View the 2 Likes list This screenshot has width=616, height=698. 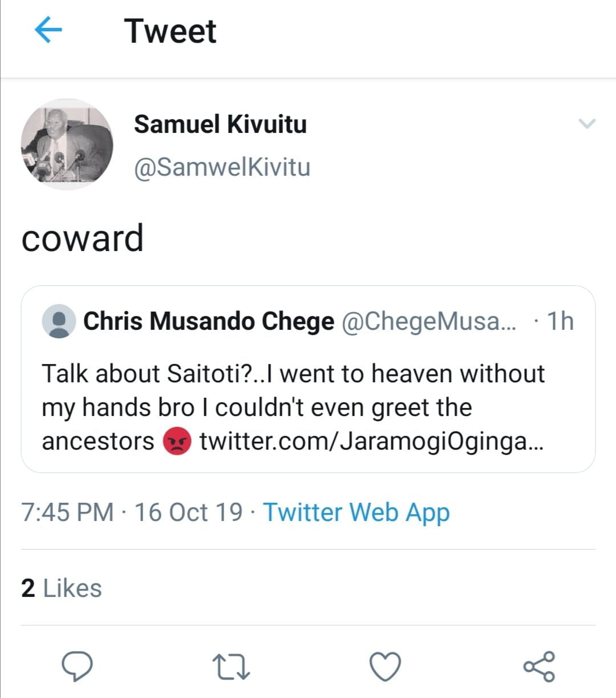click(62, 588)
